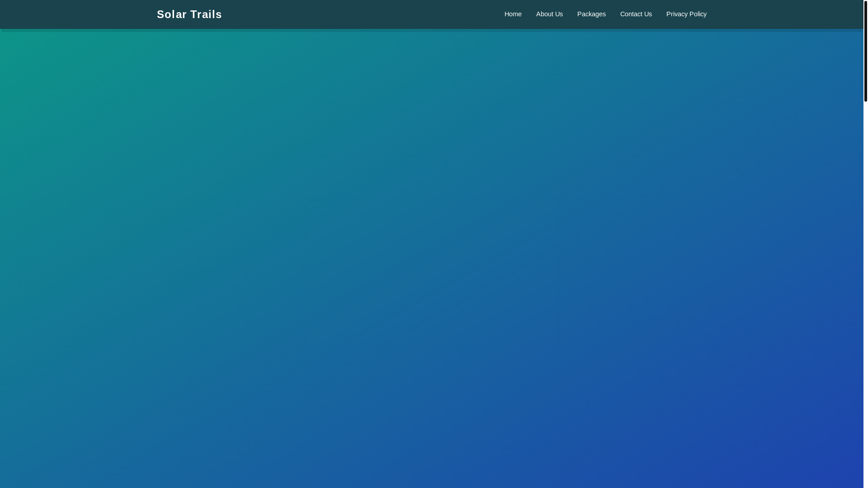Go to the Home page
868x488 pixels.
[x=513, y=14]
